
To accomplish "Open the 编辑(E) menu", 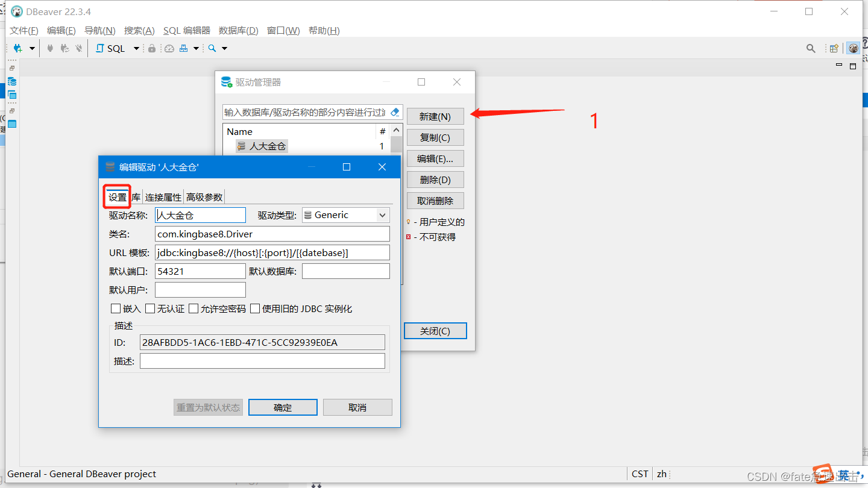I will point(61,31).
